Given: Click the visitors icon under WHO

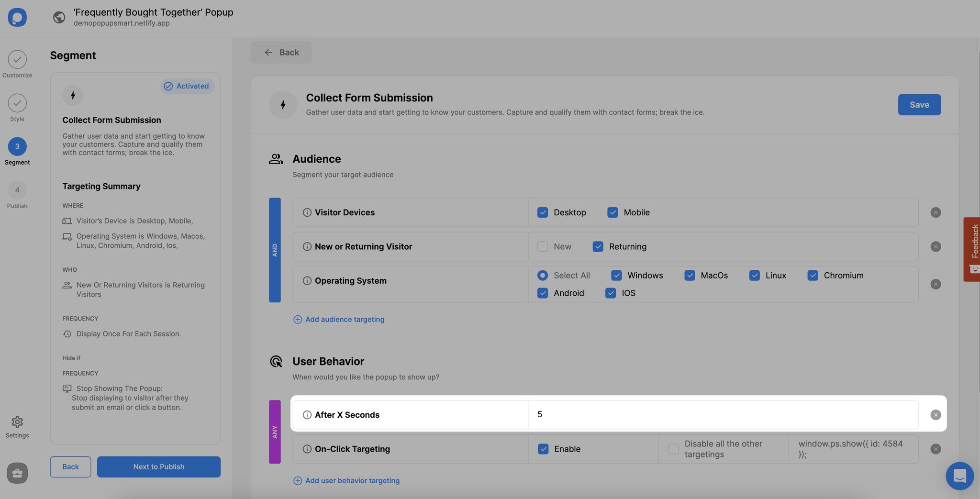Looking at the screenshot, I should tap(67, 285).
